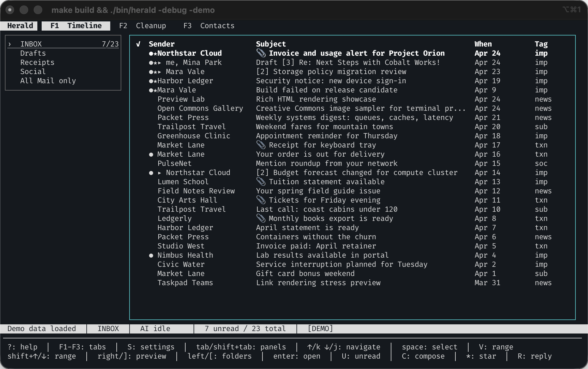
Task: Click 'Demo data loaded' status message
Action: point(42,329)
